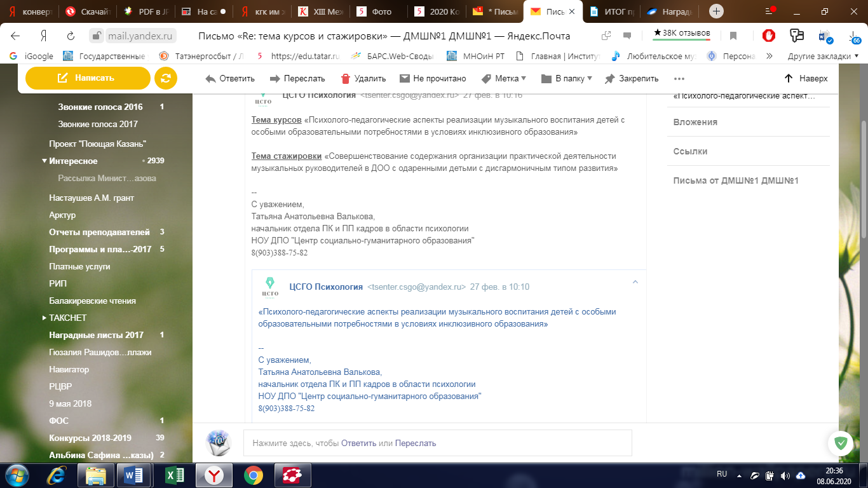Open the three-dots more actions menu
Image resolution: width=868 pixels, height=488 pixels.
point(679,79)
